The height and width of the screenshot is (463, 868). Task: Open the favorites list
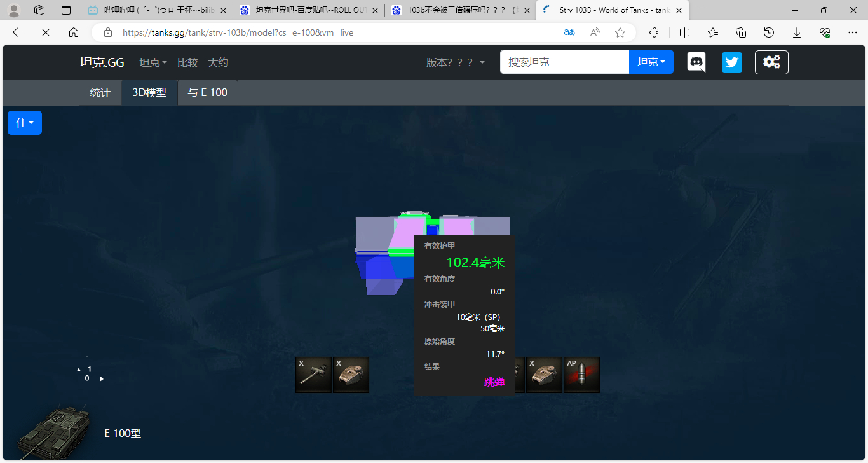pos(713,32)
